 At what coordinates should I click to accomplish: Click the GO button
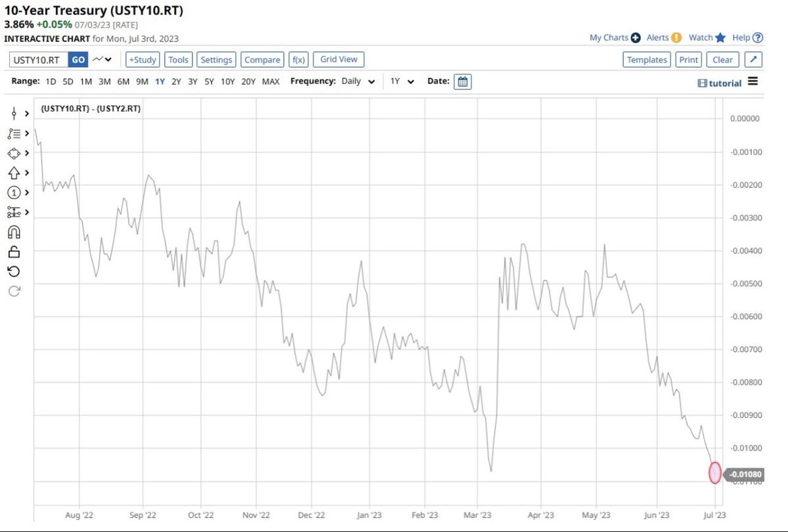pyautogui.click(x=78, y=60)
